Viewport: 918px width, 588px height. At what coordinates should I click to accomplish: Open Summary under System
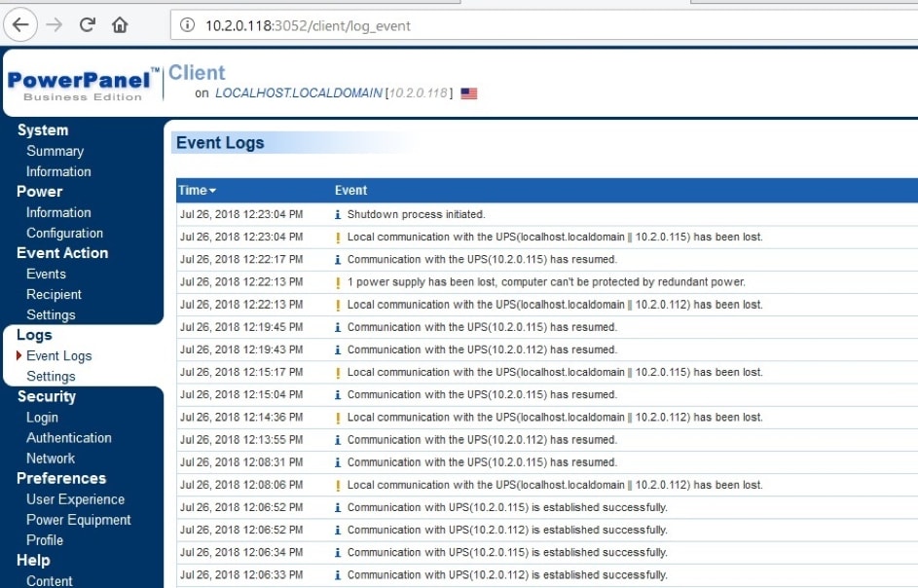point(55,151)
